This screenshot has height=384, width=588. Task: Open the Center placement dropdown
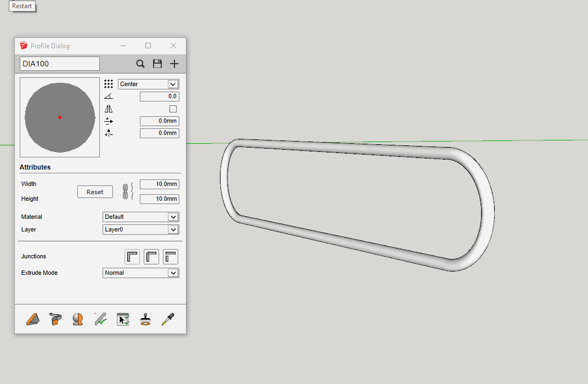click(x=149, y=84)
